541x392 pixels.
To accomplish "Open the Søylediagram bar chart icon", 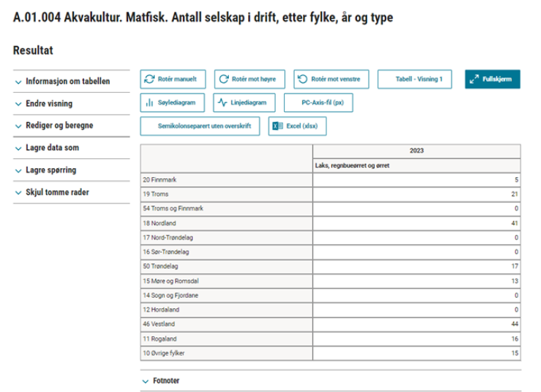I will click(x=149, y=103).
